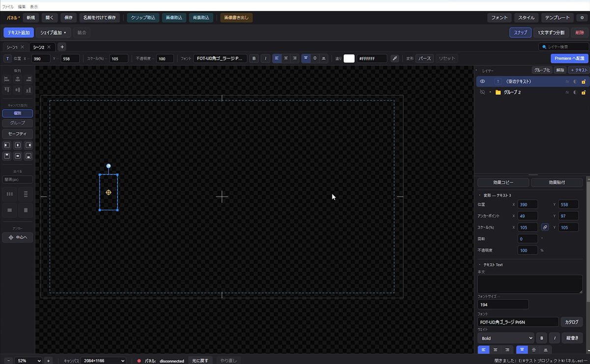The image size is (590, 364).
Task: Click the 削除 delete button
Action: (x=580, y=32)
